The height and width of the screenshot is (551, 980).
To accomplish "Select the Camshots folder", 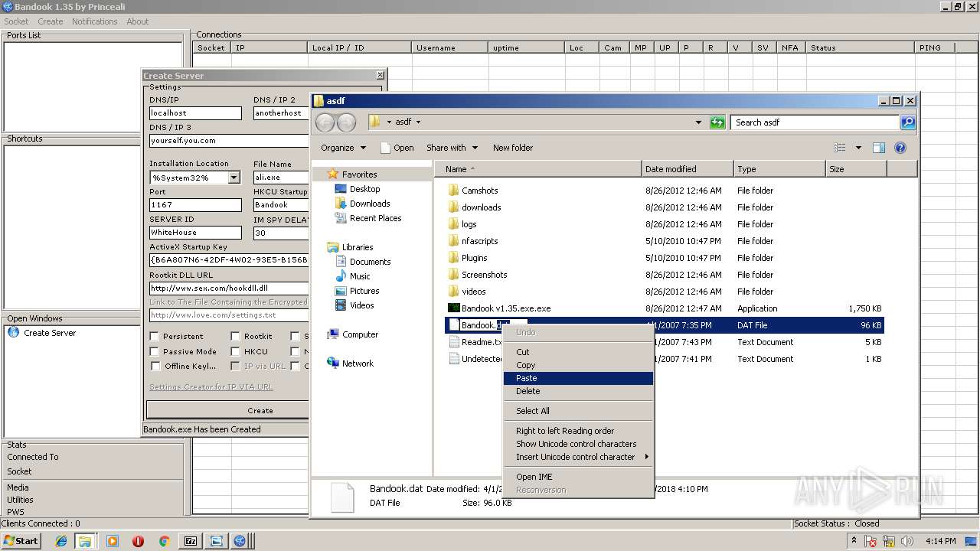I will [x=479, y=191].
